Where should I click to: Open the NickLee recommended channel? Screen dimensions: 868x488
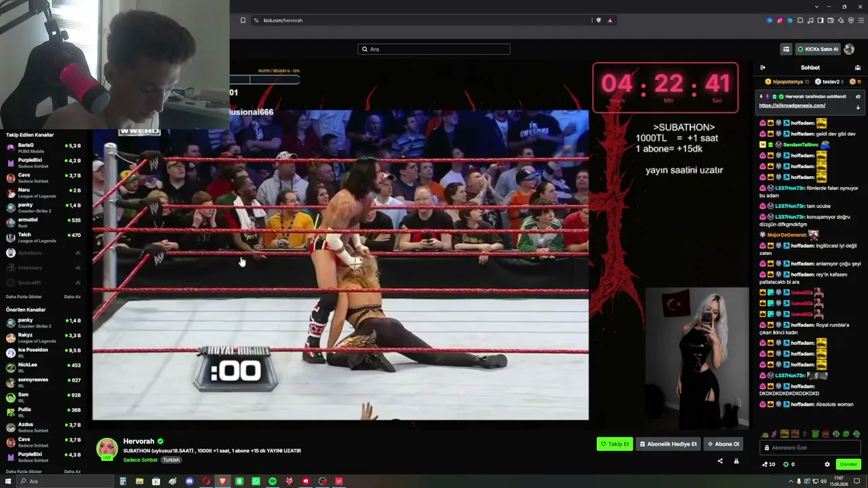point(43,367)
